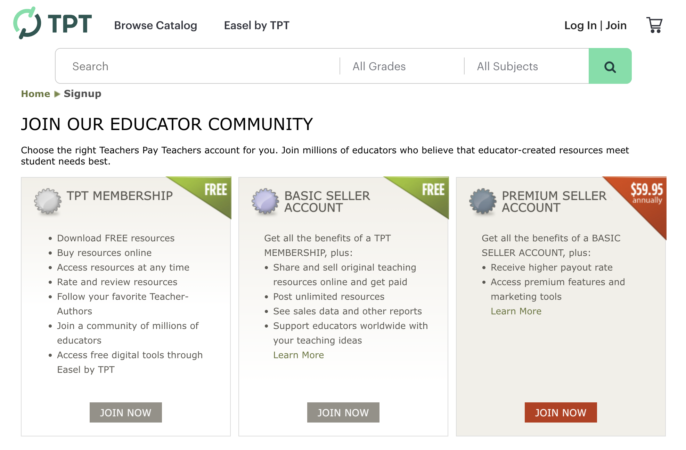686x450 pixels.
Task: Click the TPT logo
Action: click(52, 23)
